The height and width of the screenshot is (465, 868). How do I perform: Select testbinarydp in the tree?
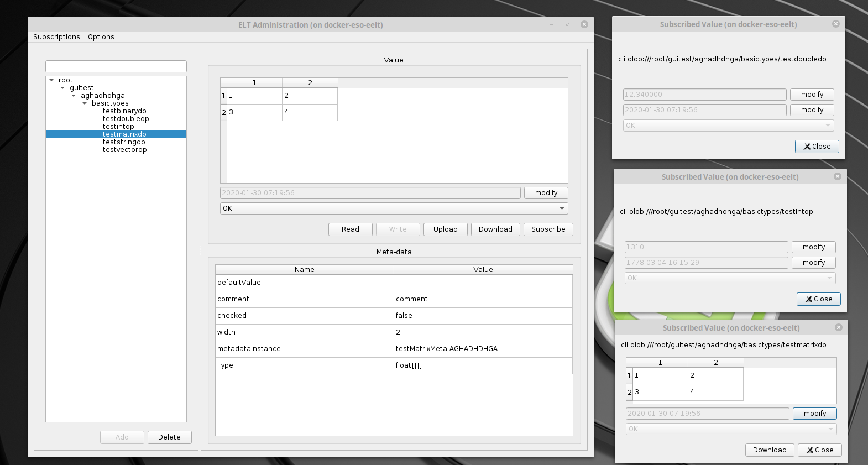coord(124,111)
